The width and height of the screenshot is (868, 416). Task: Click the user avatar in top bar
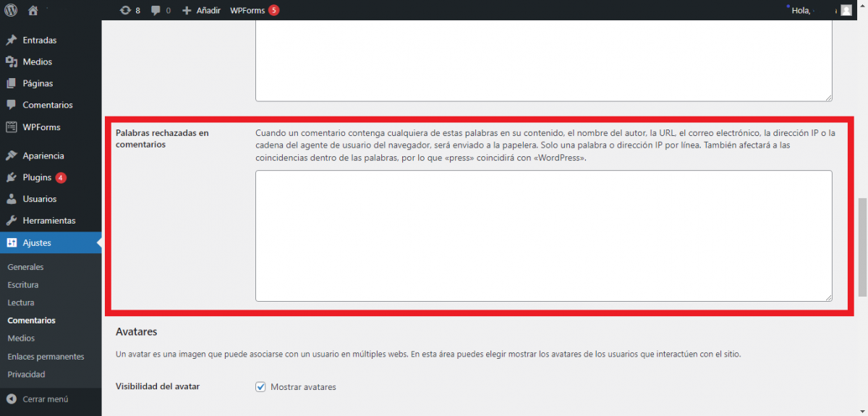click(846, 10)
